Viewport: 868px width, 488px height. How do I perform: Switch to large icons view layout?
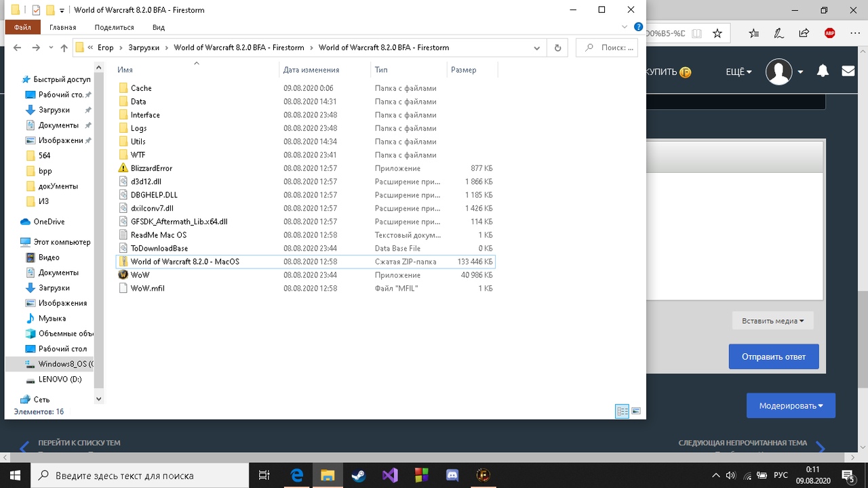[x=636, y=411]
